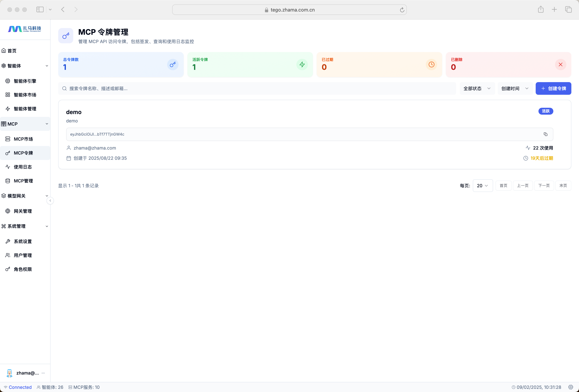Collapse the sidebar with chevron handle

click(x=50, y=201)
